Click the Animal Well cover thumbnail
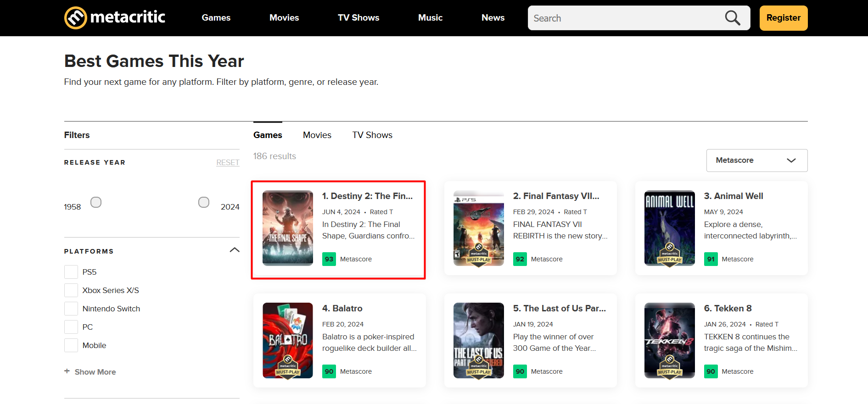868x404 pixels. 670,228
